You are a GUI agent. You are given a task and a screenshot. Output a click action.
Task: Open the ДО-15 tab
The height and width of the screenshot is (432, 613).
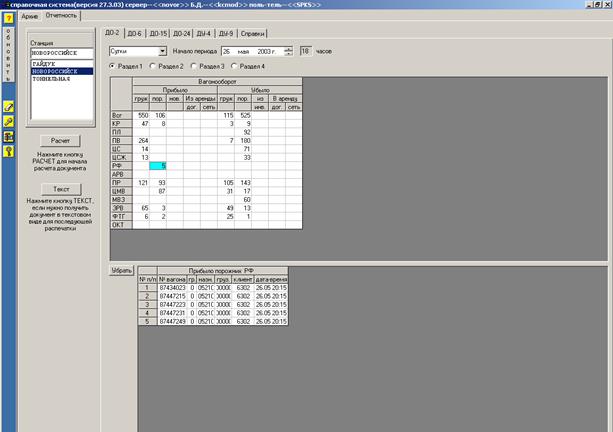coord(158,34)
